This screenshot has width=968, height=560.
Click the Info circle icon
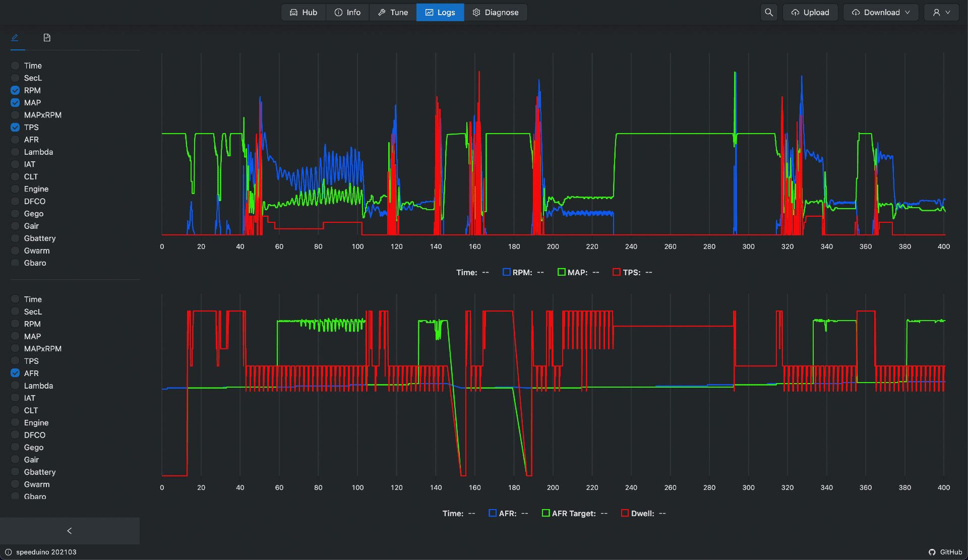(x=339, y=12)
